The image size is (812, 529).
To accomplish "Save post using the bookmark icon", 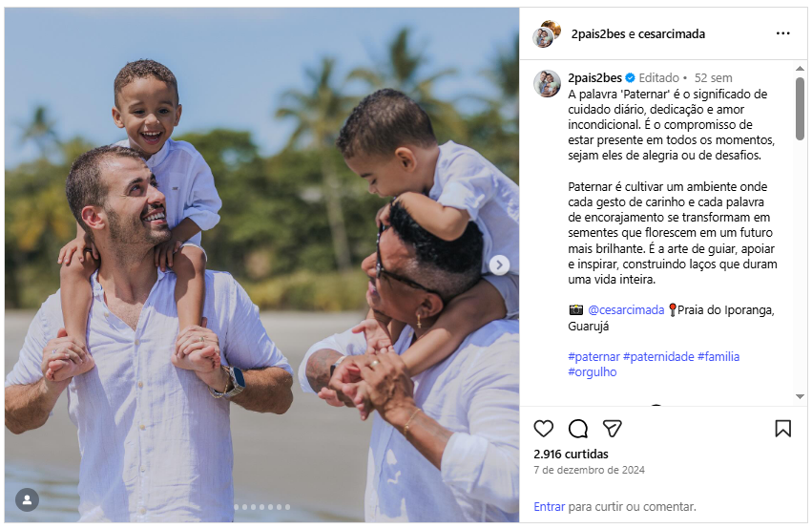I will coord(783,429).
